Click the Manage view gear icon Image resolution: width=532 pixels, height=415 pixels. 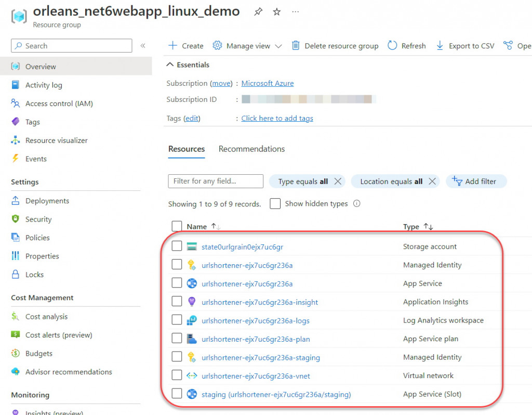pos(217,45)
